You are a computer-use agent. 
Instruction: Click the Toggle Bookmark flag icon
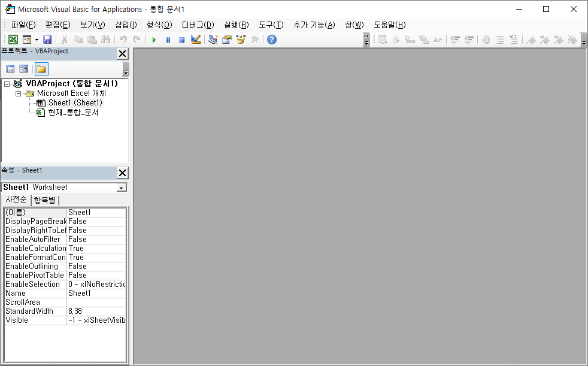pyautogui.click(x=531, y=40)
